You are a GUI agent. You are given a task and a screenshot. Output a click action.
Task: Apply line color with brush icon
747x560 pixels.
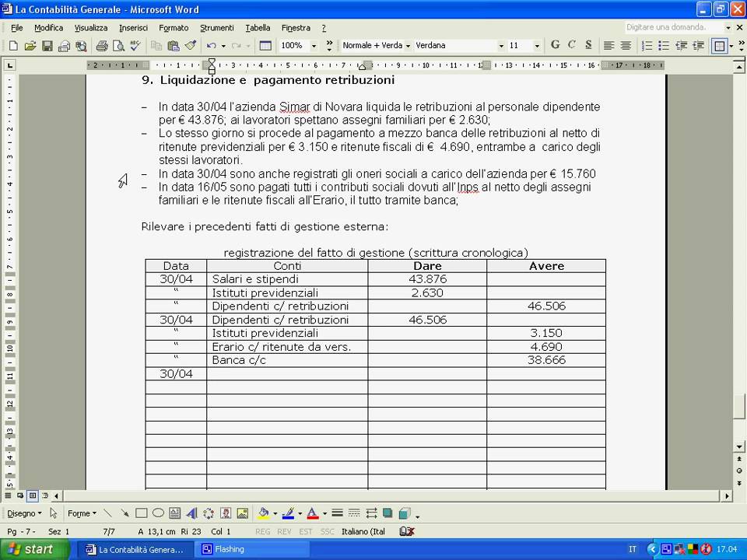click(288, 513)
